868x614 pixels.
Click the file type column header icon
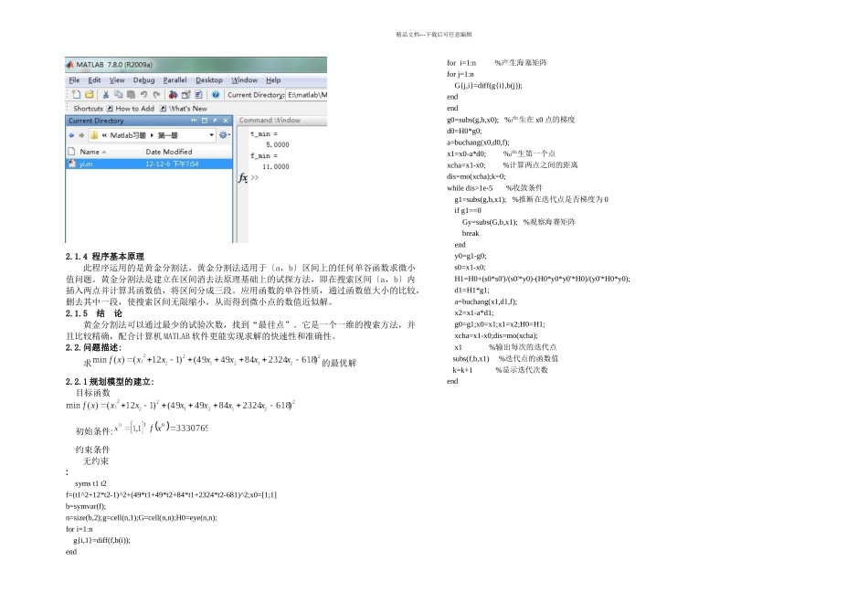(71, 152)
